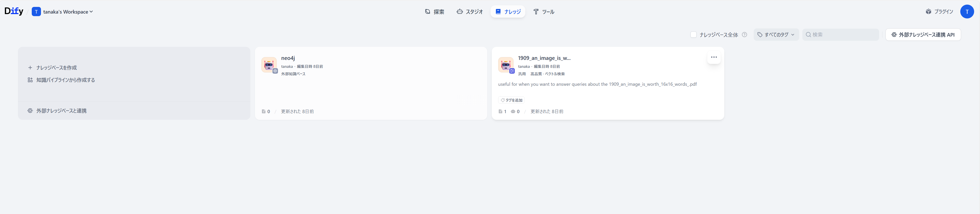Focus the 検索 search field

coord(840,35)
